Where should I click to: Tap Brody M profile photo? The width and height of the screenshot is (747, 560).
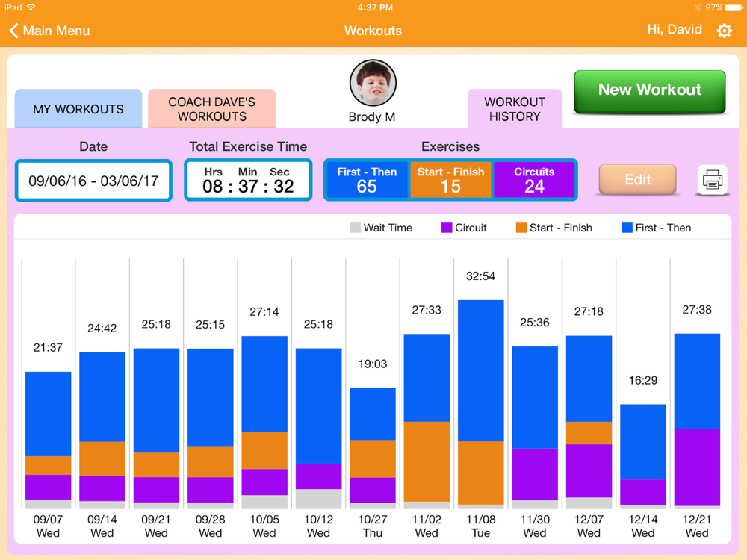(373, 83)
